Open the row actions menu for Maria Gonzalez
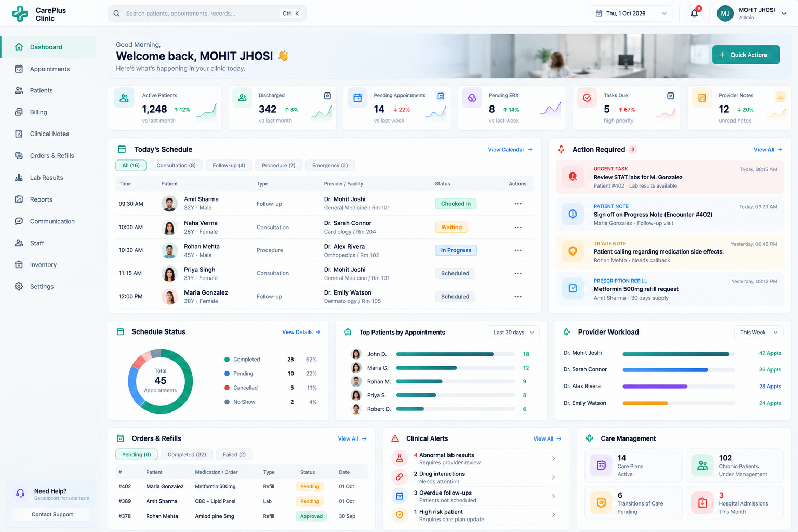798x532 pixels. (518, 297)
